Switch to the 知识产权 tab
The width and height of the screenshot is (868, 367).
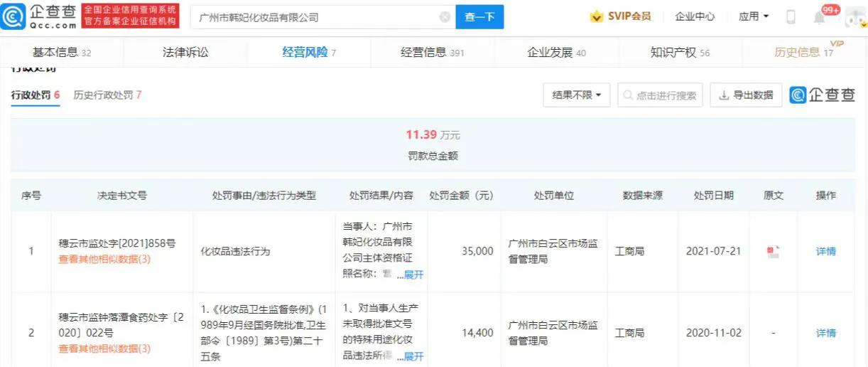680,53
